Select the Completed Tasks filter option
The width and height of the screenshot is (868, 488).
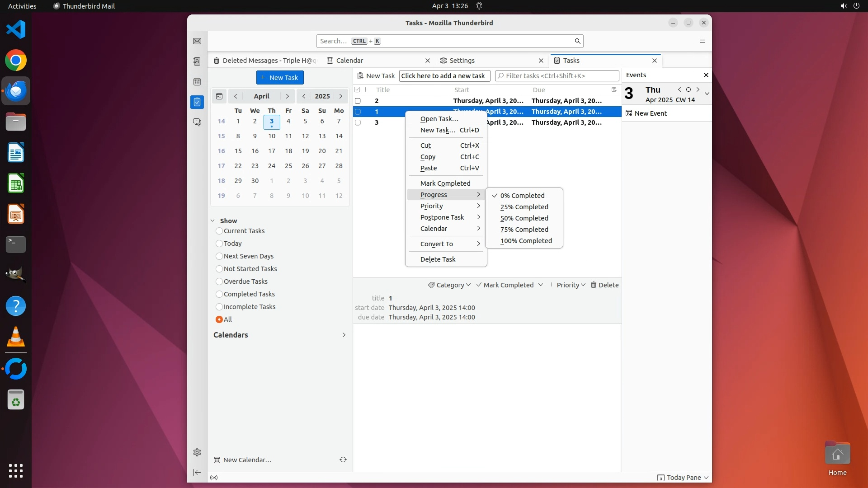pyautogui.click(x=219, y=294)
